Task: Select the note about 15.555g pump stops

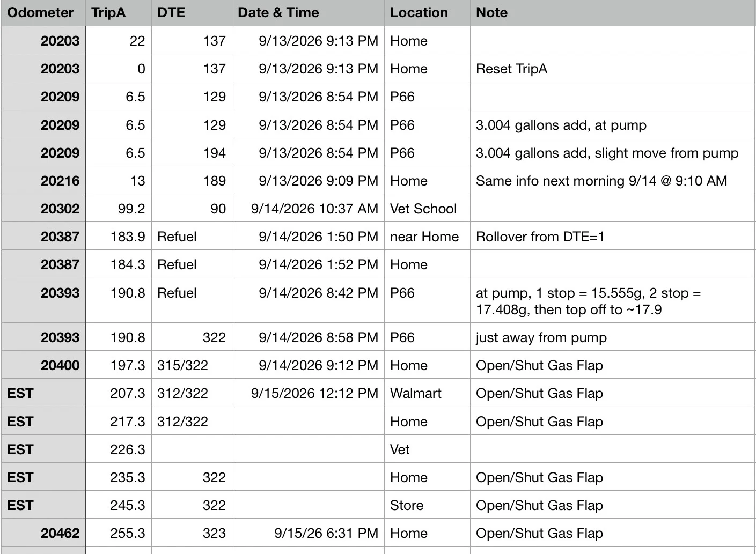Action: click(613, 300)
